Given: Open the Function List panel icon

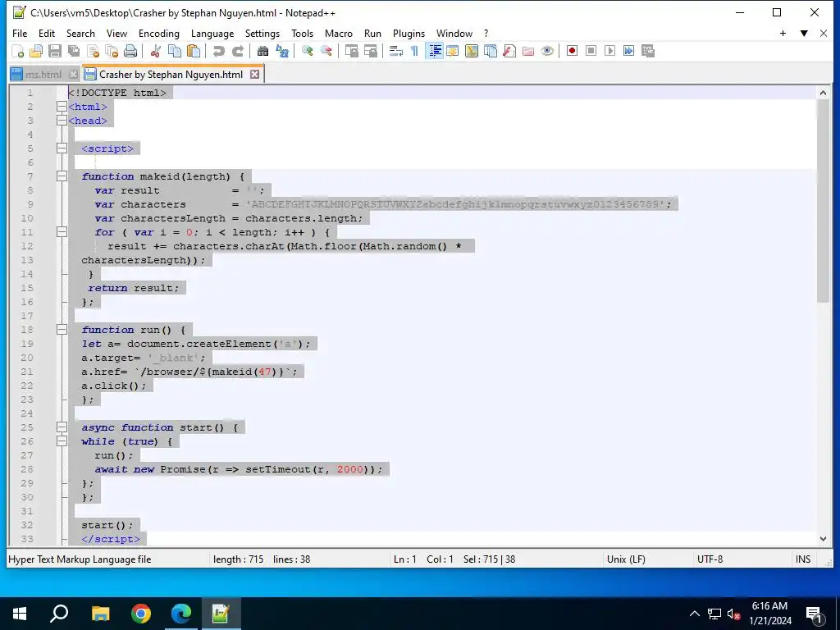Looking at the screenshot, I should click(x=509, y=51).
